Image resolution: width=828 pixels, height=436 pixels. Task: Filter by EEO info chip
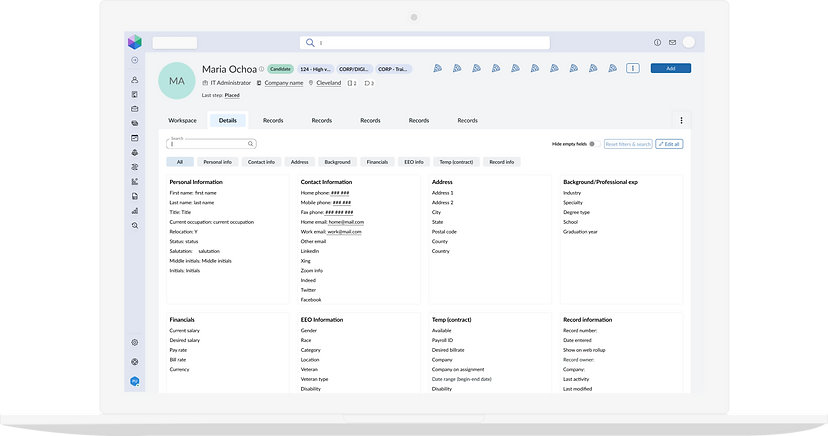tap(413, 162)
